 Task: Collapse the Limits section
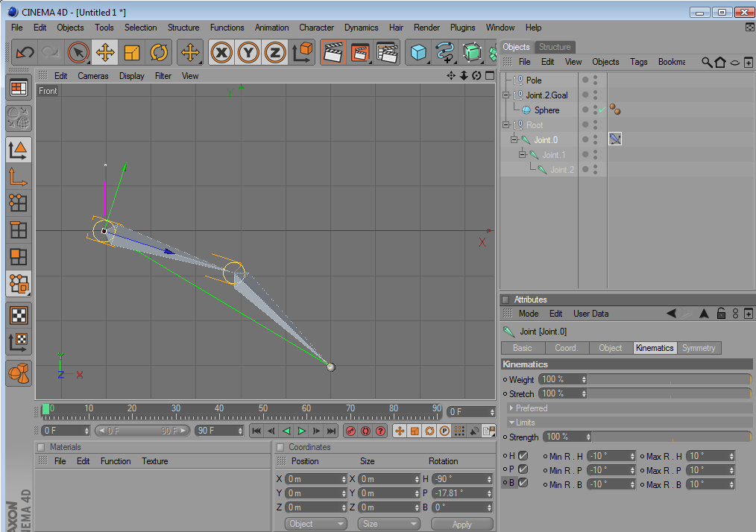pos(511,422)
